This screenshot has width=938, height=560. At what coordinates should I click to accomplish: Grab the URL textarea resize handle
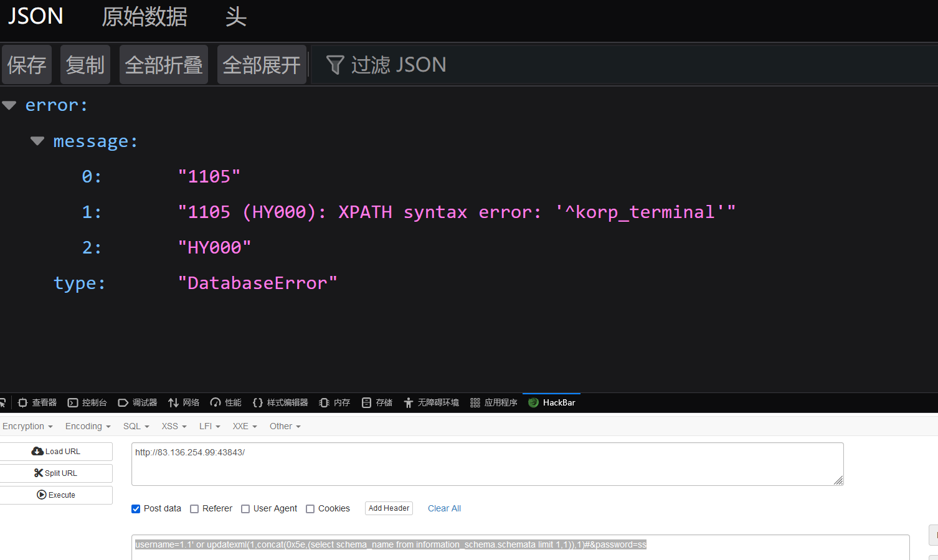click(838, 480)
